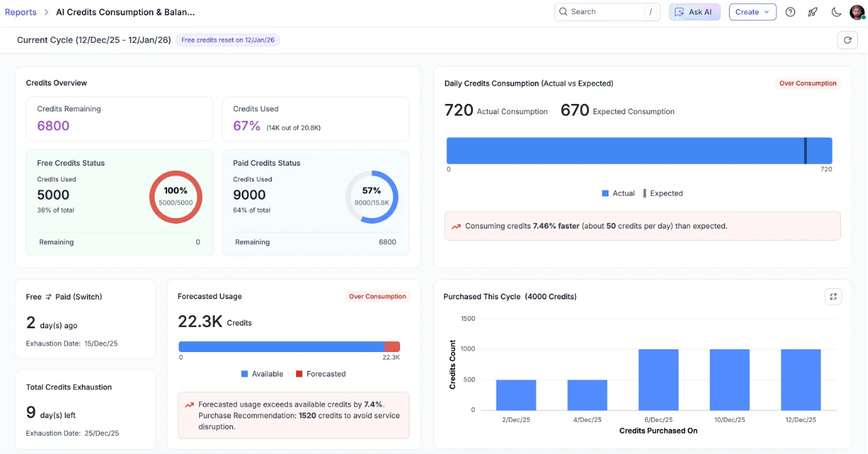This screenshot has height=454, width=868.
Task: Click 36% of total text
Action: (x=56, y=210)
